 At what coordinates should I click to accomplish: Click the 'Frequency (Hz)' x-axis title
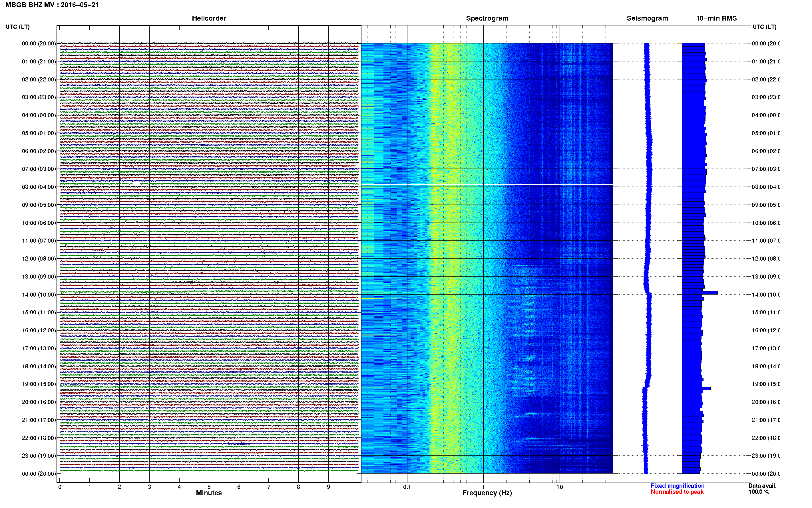[487, 493]
